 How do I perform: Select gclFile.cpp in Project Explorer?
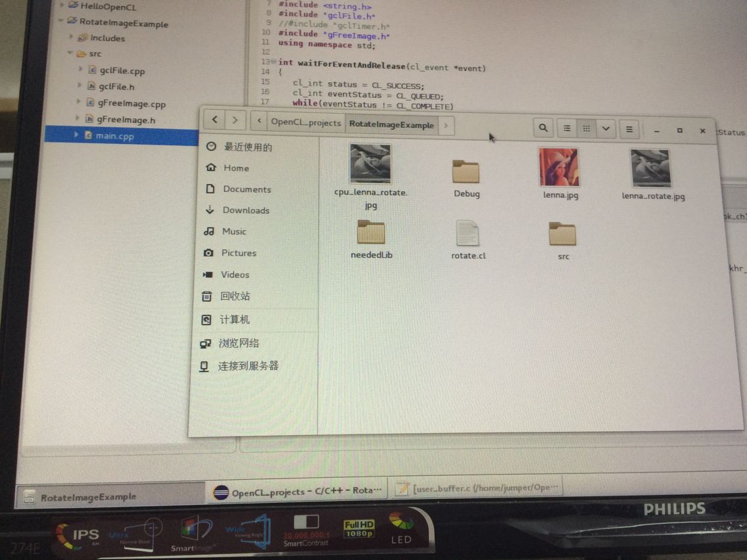[x=122, y=71]
